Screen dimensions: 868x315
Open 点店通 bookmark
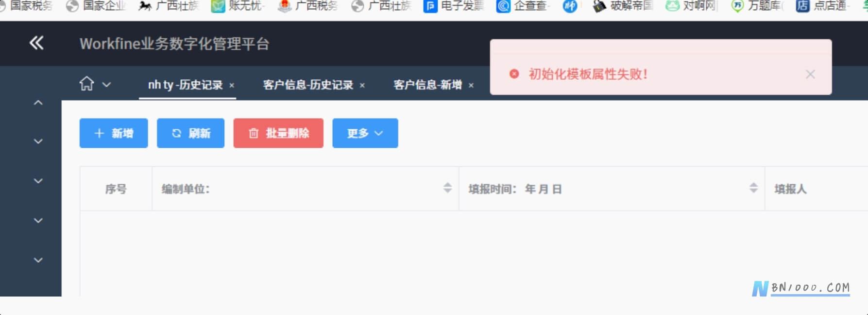coord(823,6)
